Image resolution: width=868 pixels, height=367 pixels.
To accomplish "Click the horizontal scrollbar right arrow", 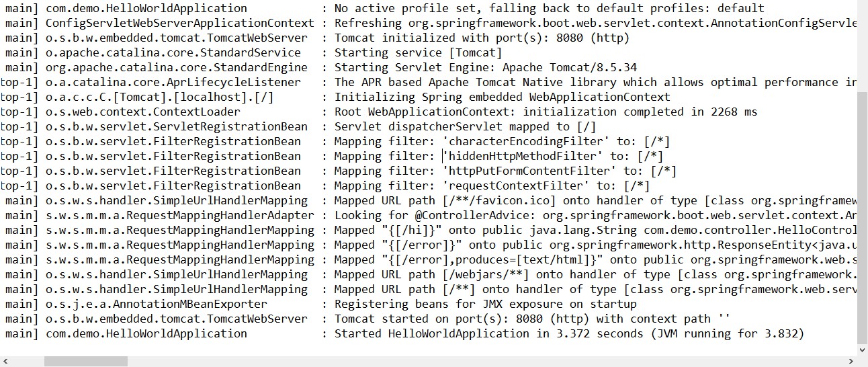I will tap(851, 361).
